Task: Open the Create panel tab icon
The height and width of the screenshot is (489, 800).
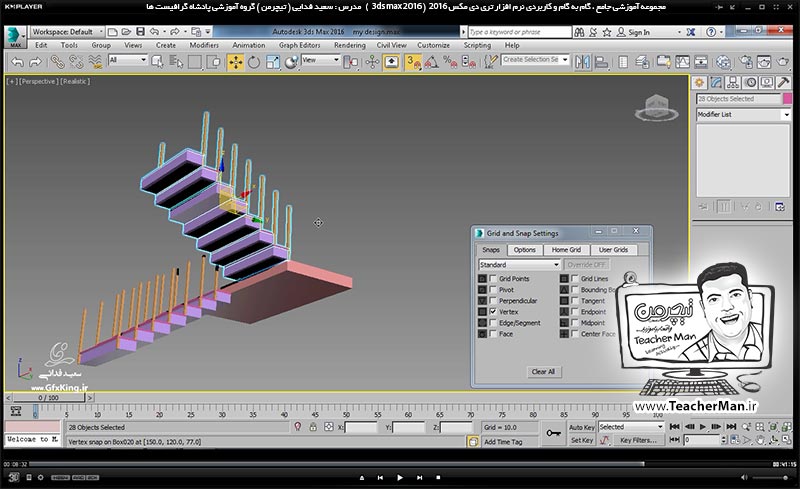Action: (699, 82)
